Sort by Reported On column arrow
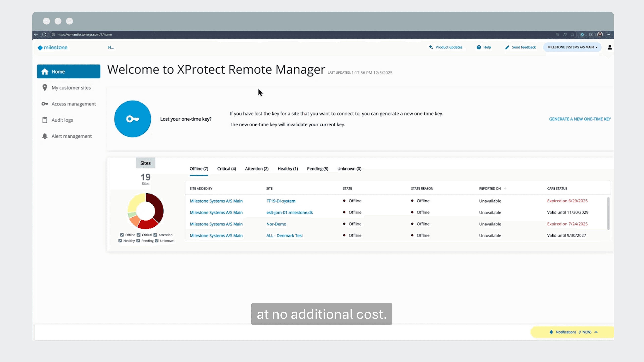644x362 pixels. pos(505,188)
